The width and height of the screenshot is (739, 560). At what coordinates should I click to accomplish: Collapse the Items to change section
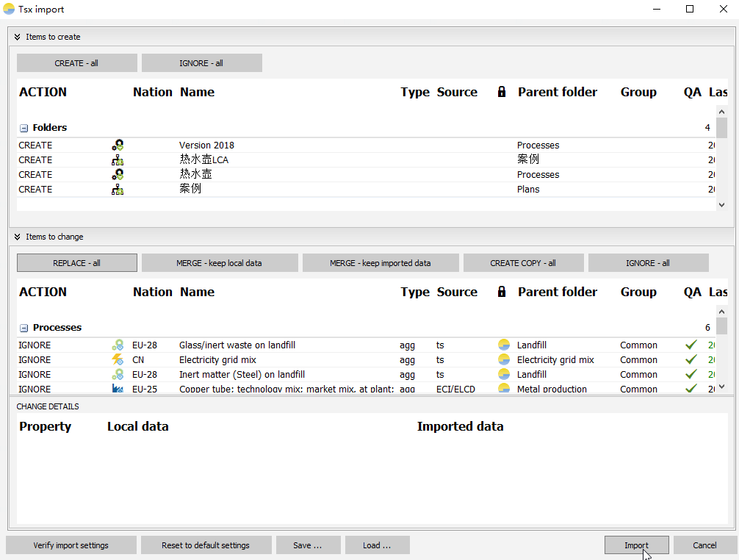(x=17, y=237)
